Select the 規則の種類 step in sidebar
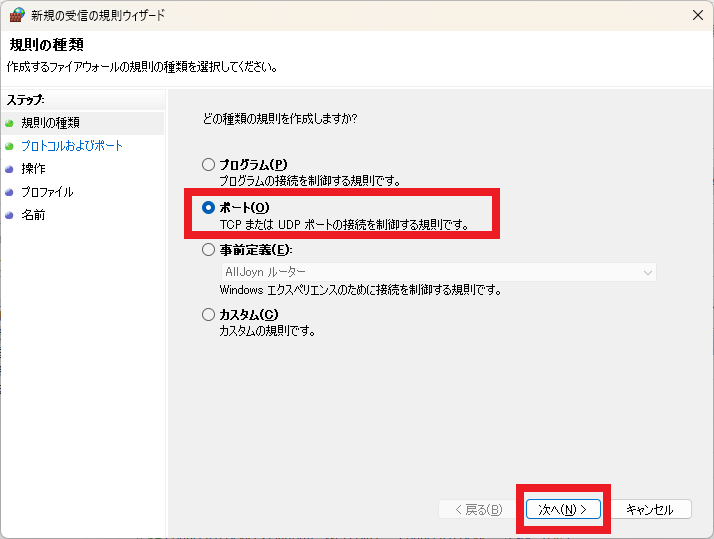The image size is (714, 539). [x=51, y=123]
